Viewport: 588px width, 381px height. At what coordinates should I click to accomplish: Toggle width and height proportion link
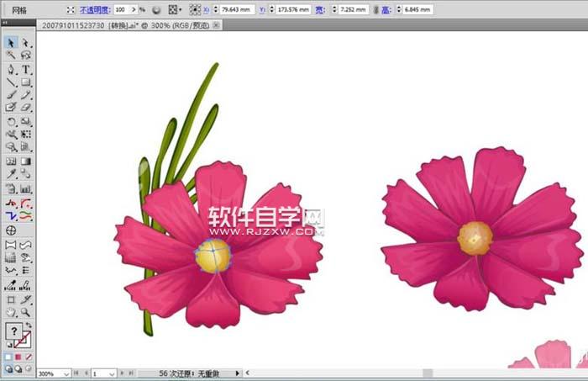tap(375, 9)
